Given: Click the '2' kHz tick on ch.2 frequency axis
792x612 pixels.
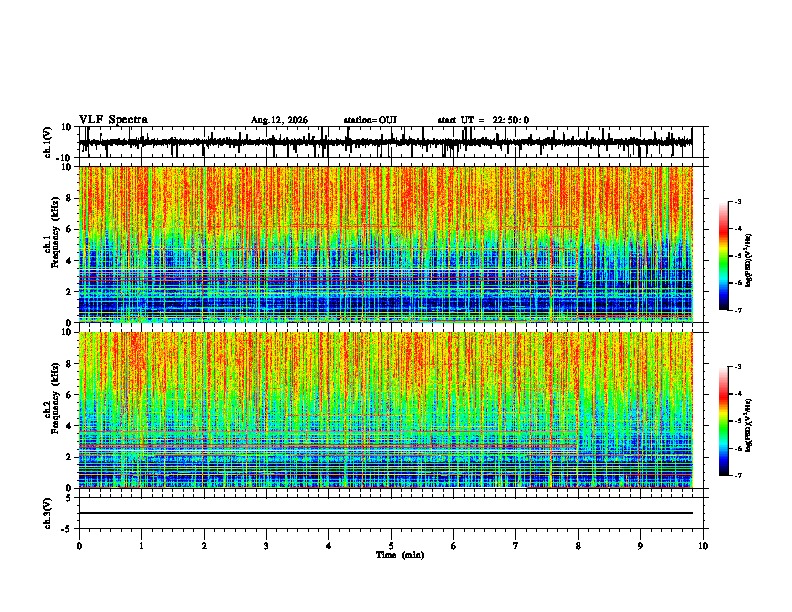Looking at the screenshot, I should click(x=69, y=457).
